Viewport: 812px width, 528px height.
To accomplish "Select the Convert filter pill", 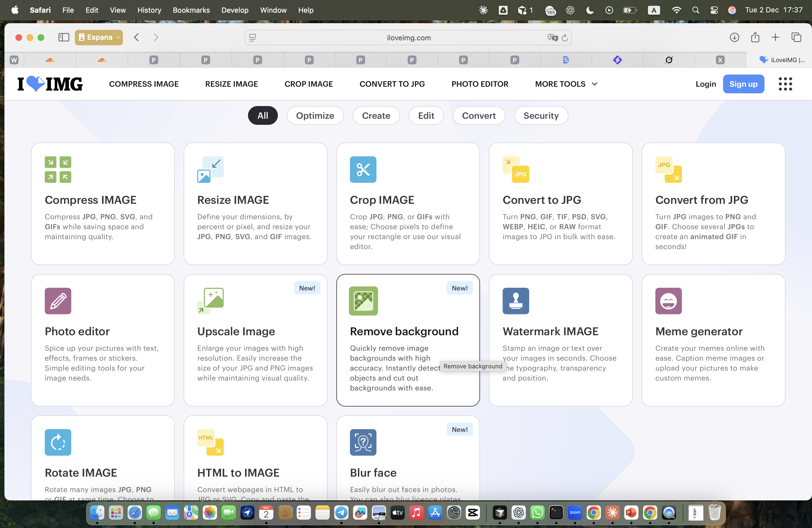I will click(x=479, y=115).
